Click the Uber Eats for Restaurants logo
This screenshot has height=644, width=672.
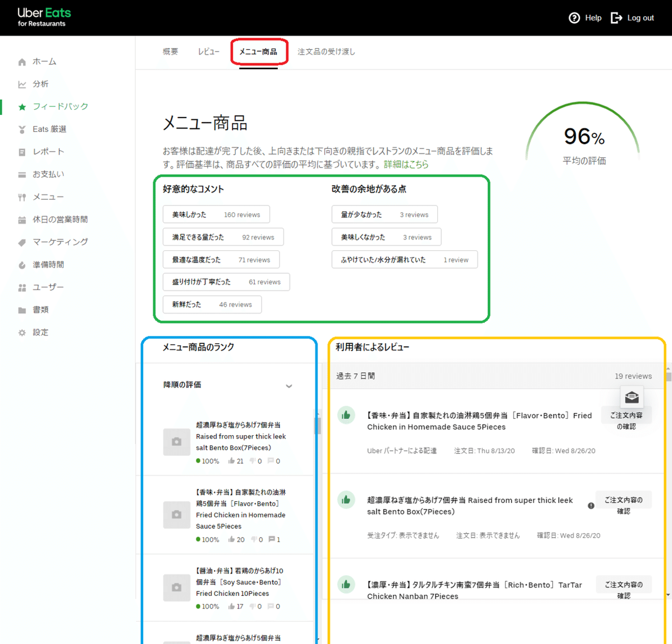44,17
